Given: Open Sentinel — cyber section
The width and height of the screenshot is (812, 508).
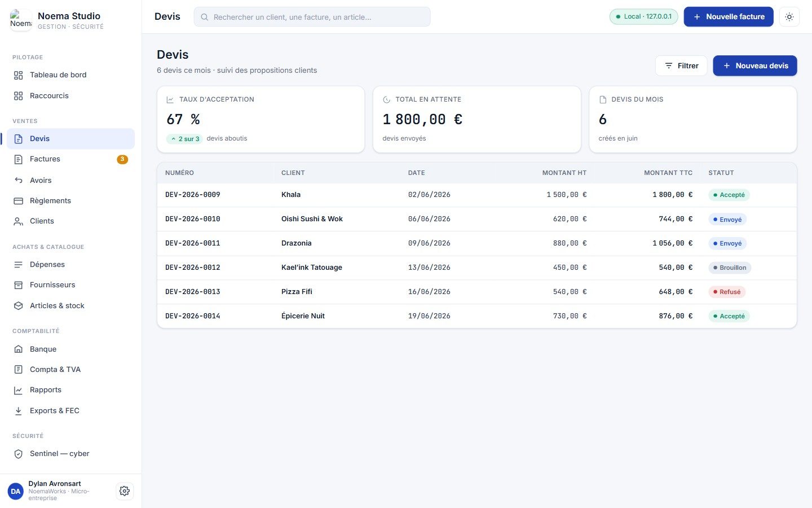Looking at the screenshot, I should point(70,454).
